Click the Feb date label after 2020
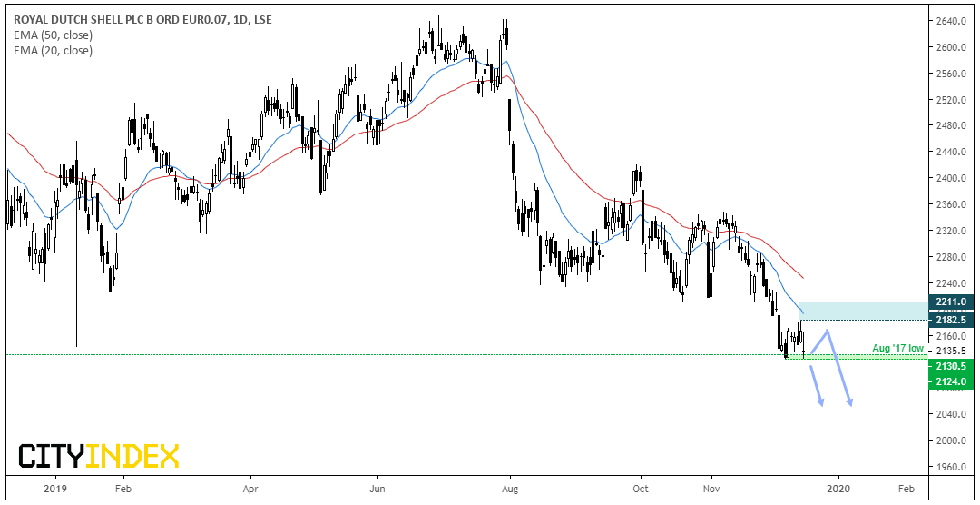 pyautogui.click(x=907, y=488)
